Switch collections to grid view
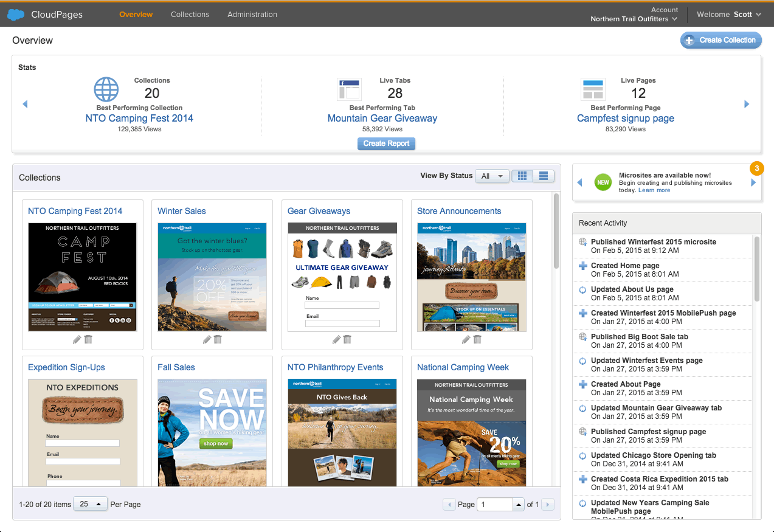Image resolution: width=774 pixels, height=532 pixels. [x=522, y=176]
